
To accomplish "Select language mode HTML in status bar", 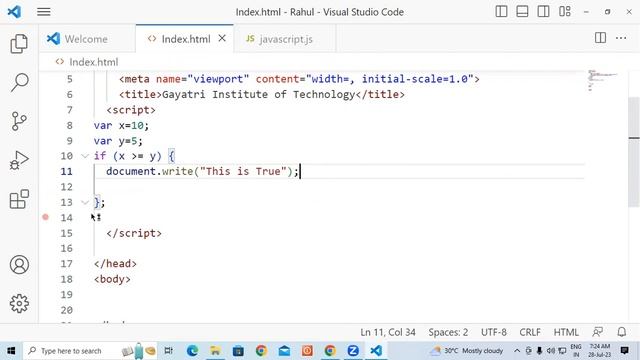I will click(x=566, y=332).
